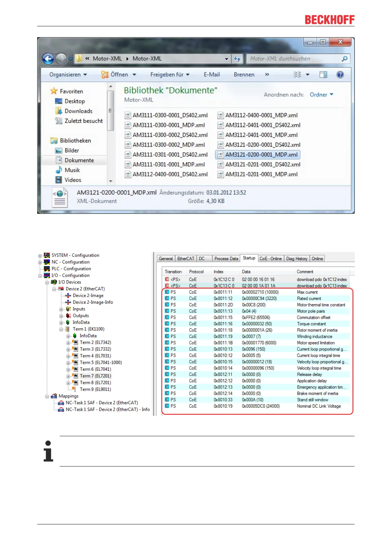Click the Outputs node icon
The width and height of the screenshot is (392, 554).
tap(68, 315)
